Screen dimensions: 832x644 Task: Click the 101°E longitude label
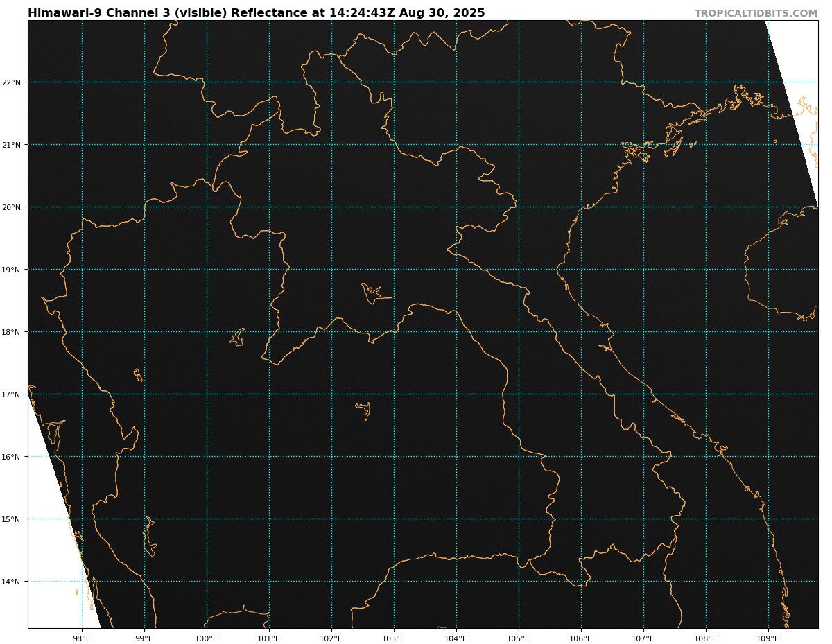[x=269, y=638]
